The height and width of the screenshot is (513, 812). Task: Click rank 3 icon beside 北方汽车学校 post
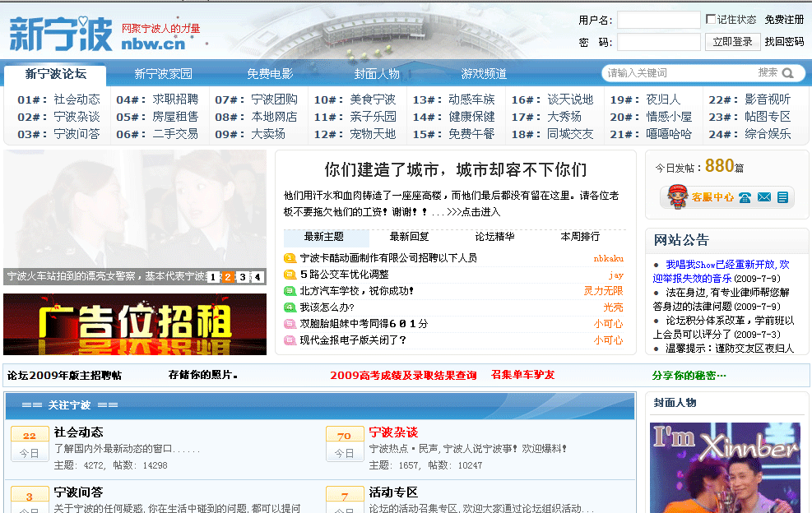(x=290, y=291)
